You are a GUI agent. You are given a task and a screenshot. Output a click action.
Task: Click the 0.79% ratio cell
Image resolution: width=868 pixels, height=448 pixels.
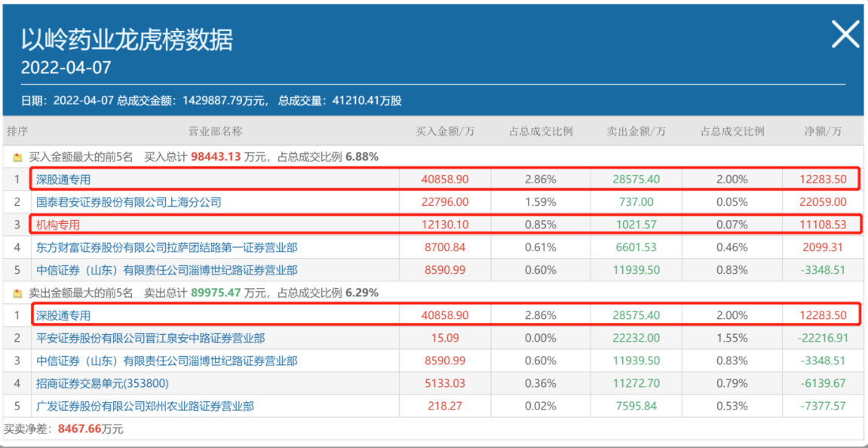(x=732, y=383)
